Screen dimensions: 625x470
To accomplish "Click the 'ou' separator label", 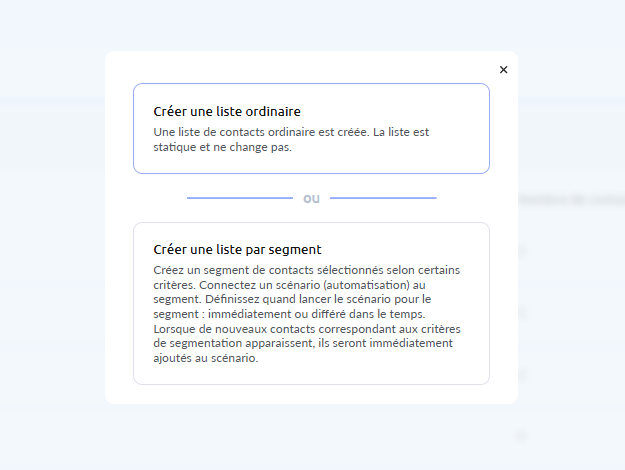I will (311, 198).
